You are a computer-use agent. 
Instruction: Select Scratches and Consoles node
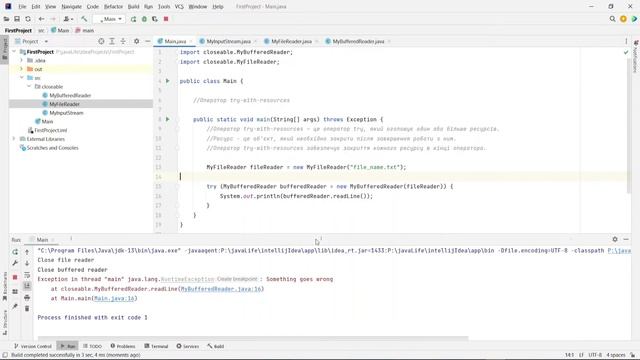click(x=52, y=148)
